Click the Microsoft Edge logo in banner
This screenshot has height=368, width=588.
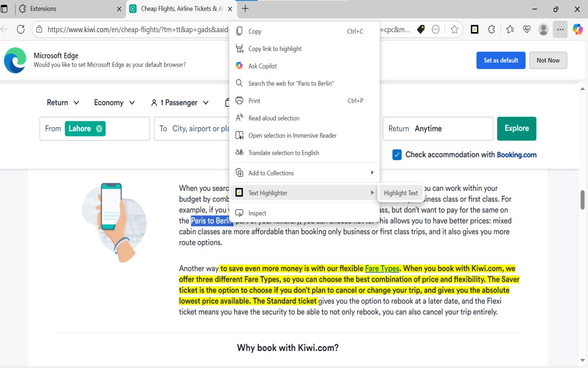15,60
